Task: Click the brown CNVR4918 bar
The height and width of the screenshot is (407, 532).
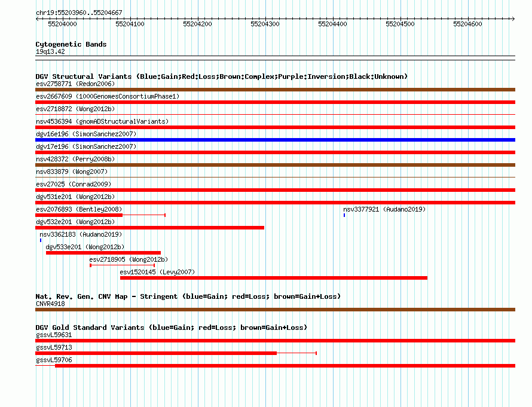Action: pyautogui.click(x=275, y=310)
